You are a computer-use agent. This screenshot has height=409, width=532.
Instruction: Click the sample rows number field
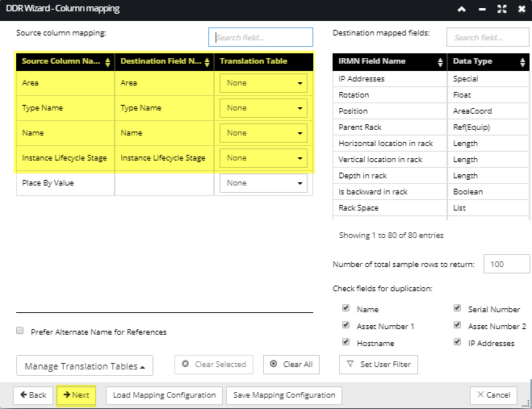pyautogui.click(x=506, y=264)
